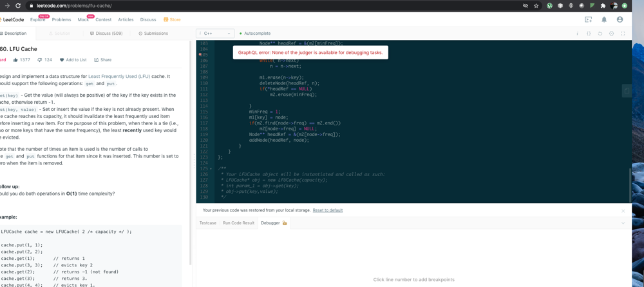Bookmark this page with the star icon
Screen dimensions: 644x287
536,6
